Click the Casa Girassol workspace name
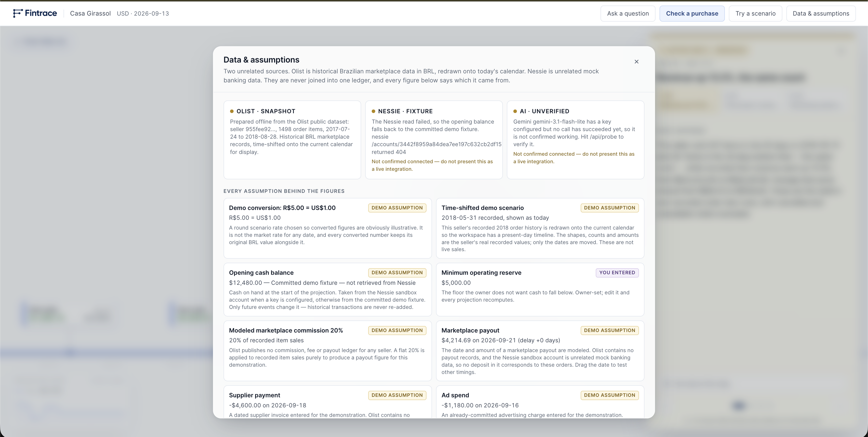 (90, 14)
